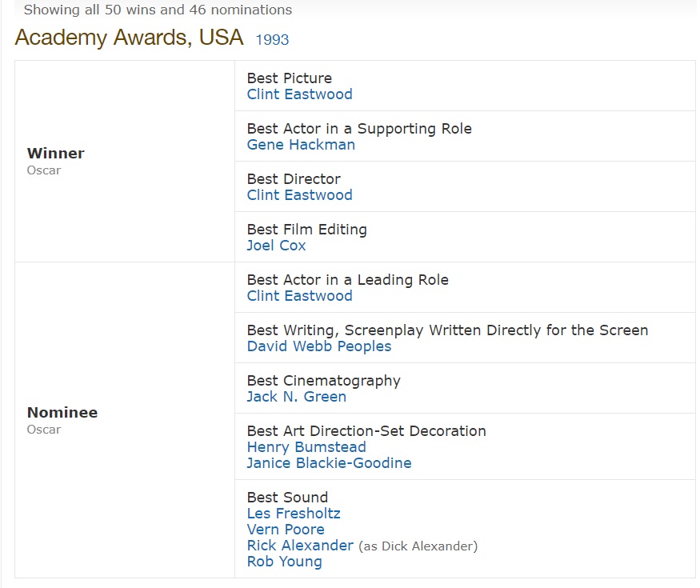Open Clint Eastwood under Best Picture
The width and height of the screenshot is (700, 588).
coord(299,94)
